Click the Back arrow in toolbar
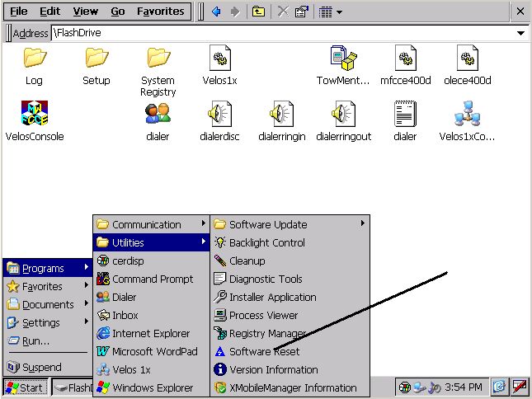The image size is (532, 399). coord(216,12)
